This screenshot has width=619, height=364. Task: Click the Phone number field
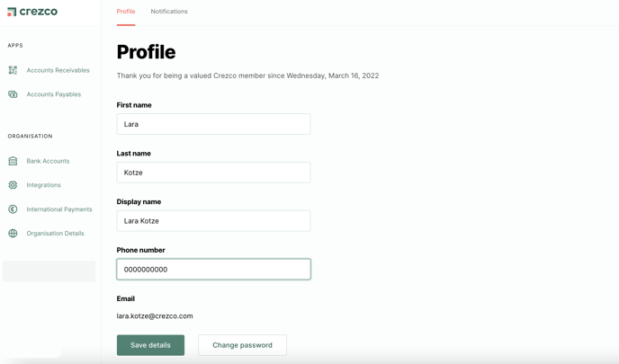(x=213, y=270)
